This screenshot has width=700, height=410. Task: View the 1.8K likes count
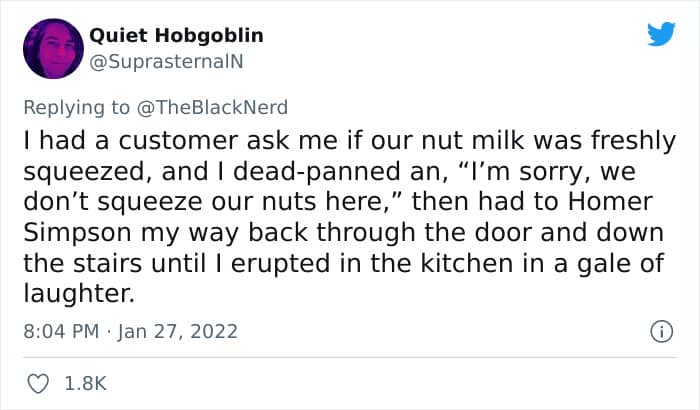point(85,384)
